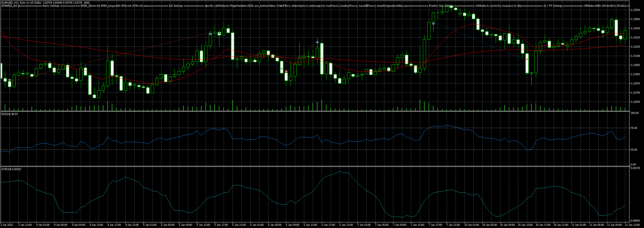Image resolution: width=644 pixels, height=228 pixels.
Task: Click the 5 Jan 01:00 time axis label
Action: pyautogui.click(x=150, y=225)
